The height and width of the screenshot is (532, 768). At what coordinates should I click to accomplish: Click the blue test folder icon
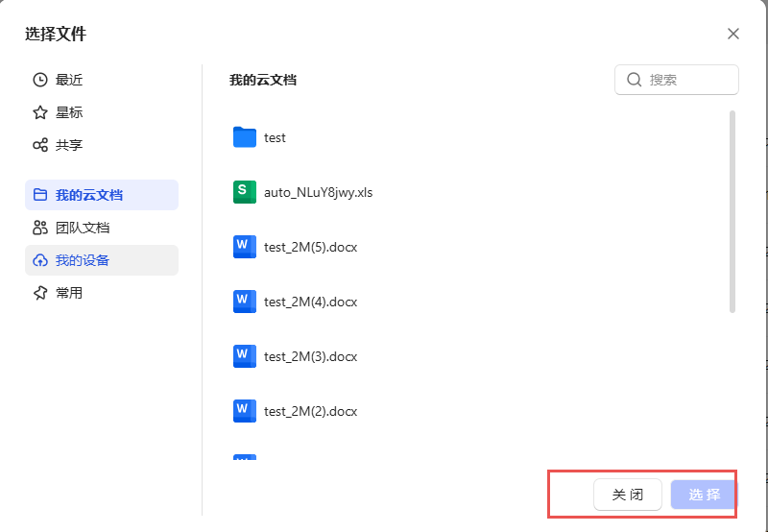245,137
